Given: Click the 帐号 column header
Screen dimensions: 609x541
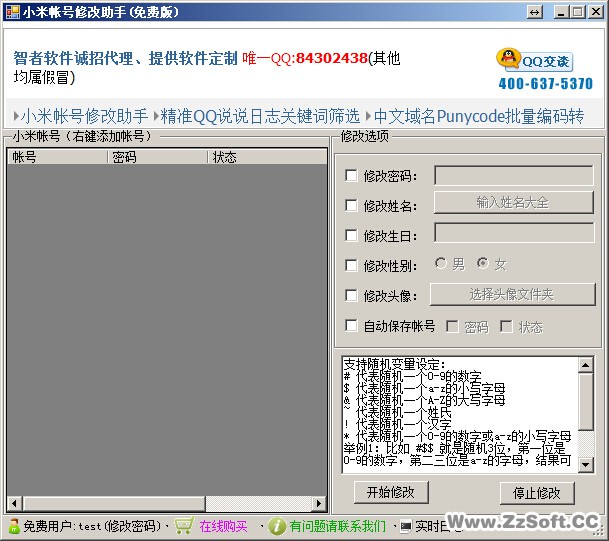Looking at the screenshot, I should pyautogui.click(x=57, y=157).
